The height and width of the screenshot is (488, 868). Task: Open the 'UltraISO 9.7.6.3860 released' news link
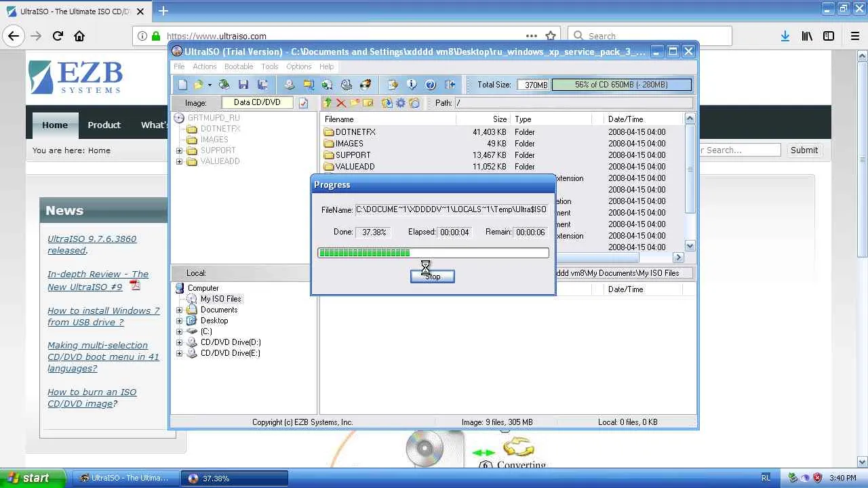point(92,245)
